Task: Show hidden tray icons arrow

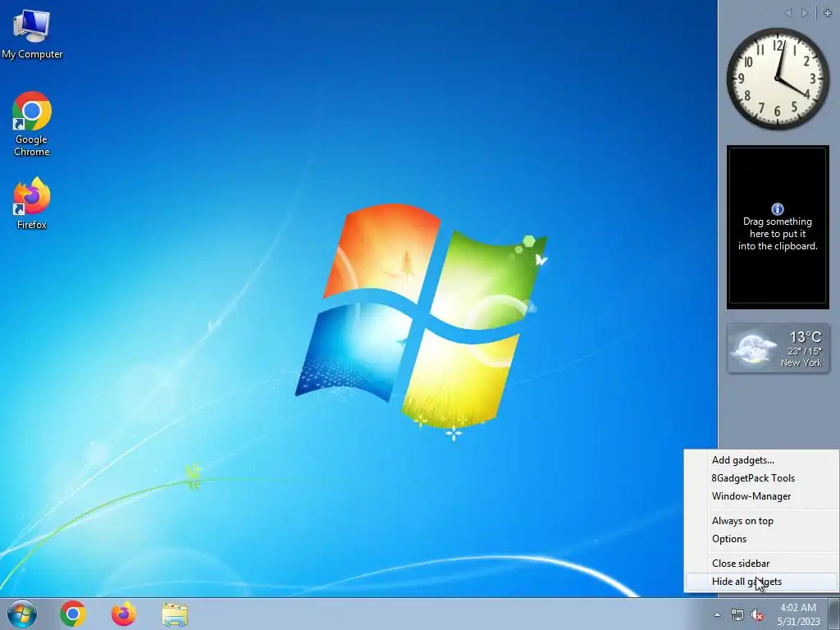Action: pyautogui.click(x=717, y=614)
